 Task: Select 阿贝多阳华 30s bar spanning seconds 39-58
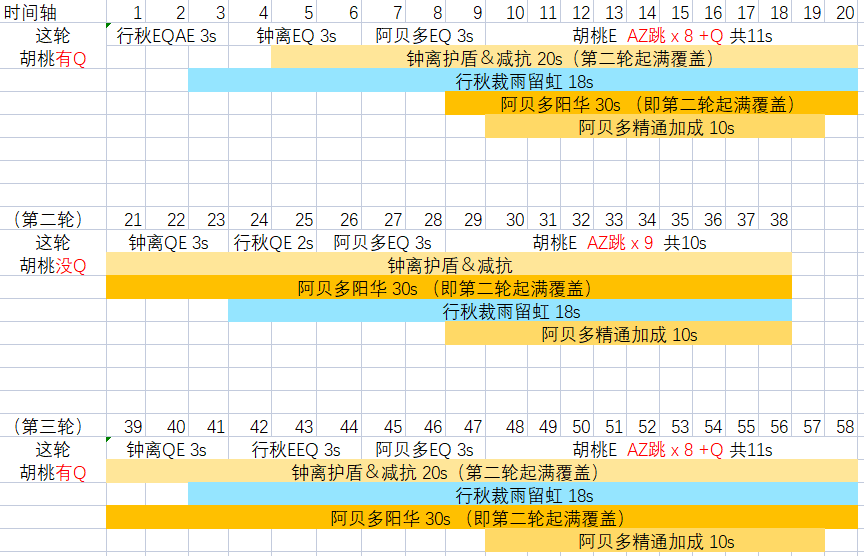click(482, 517)
